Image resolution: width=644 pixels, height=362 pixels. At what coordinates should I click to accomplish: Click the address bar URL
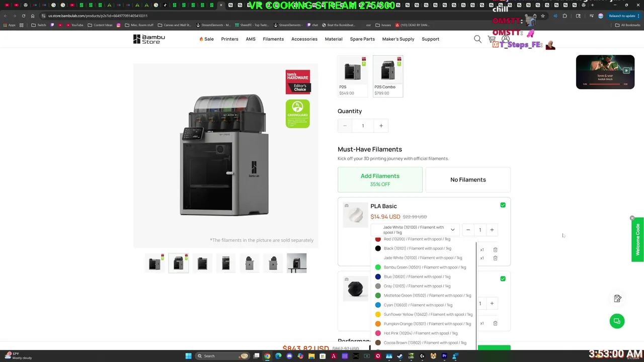pyautogui.click(x=98, y=16)
